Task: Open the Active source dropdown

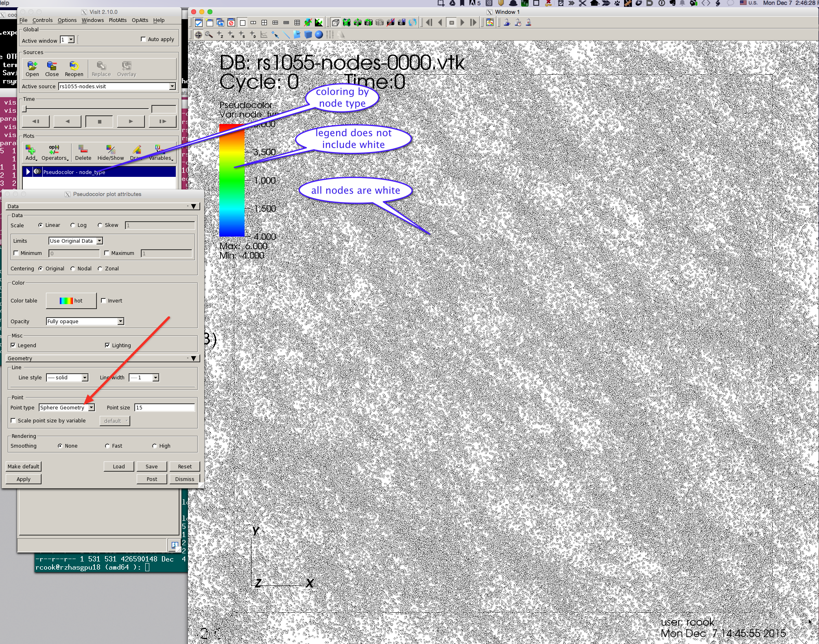Action: [117, 87]
